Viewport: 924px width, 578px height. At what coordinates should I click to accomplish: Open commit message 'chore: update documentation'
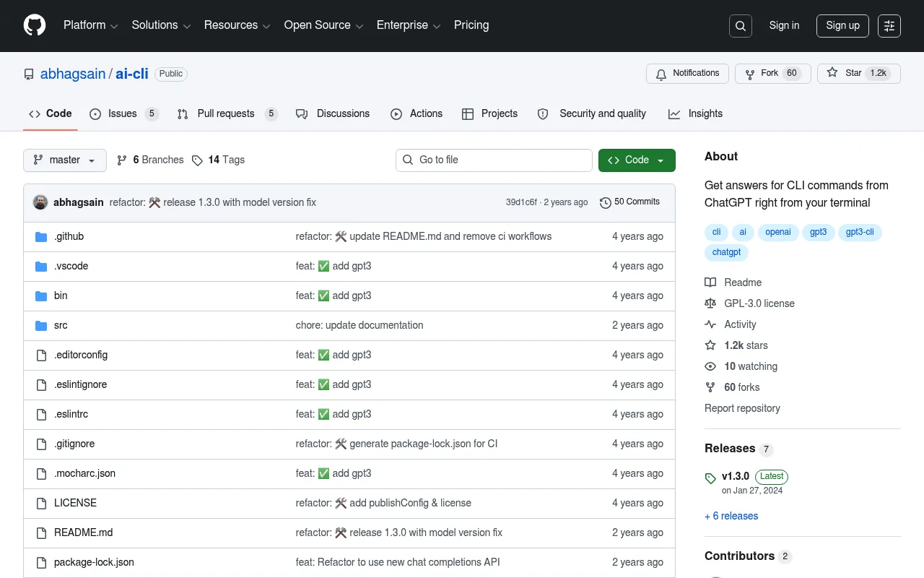tap(359, 325)
